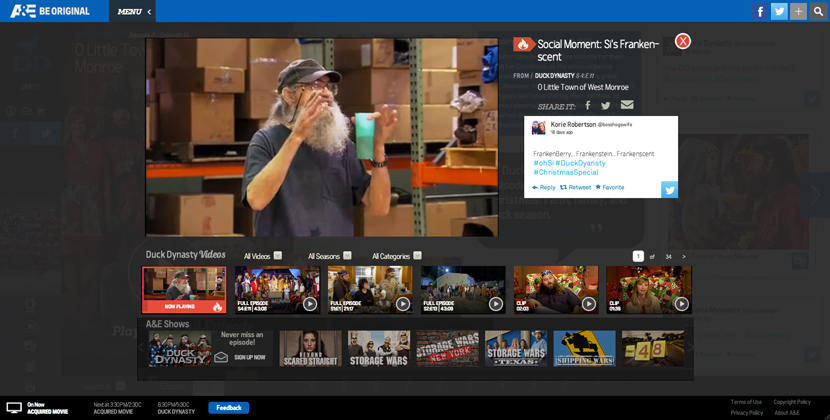830x420 pixels.
Task: Open Privacy Policy link
Action: (x=746, y=413)
